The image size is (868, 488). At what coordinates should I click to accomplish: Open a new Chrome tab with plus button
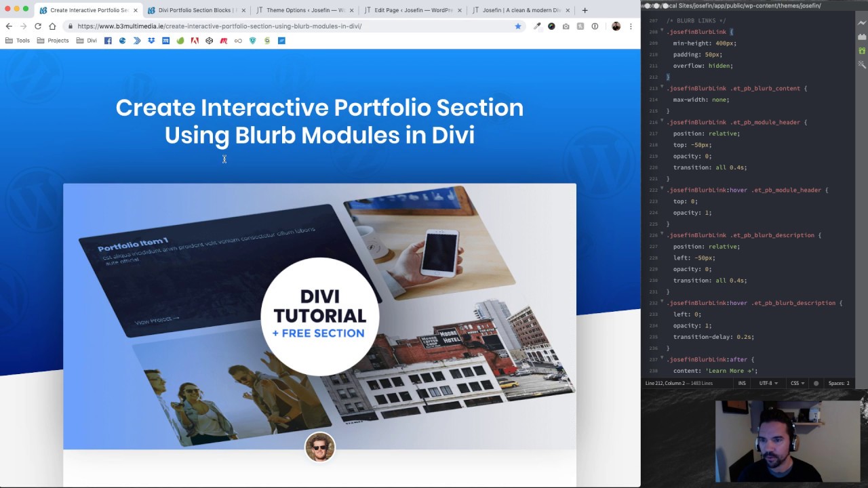(x=585, y=10)
